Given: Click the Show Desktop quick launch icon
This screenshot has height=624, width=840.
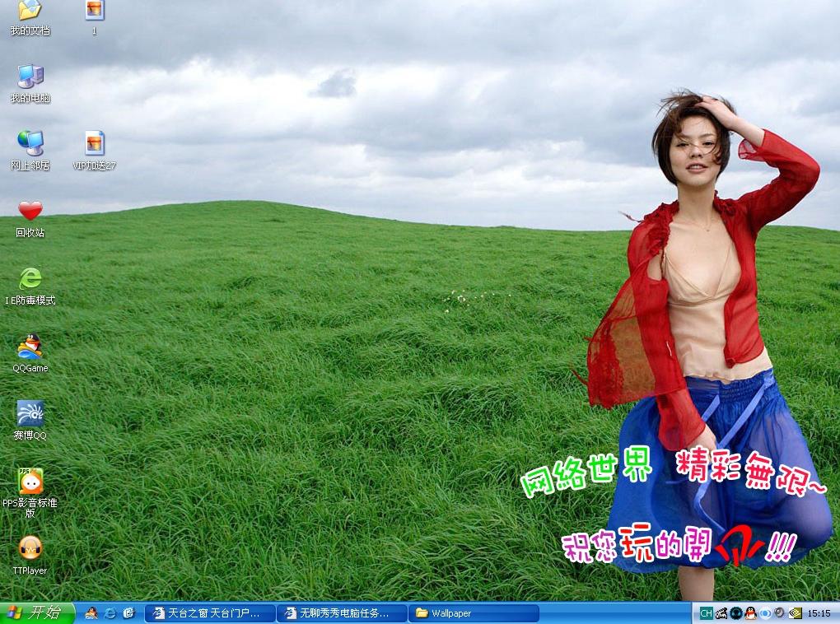Looking at the screenshot, I should tap(128, 613).
